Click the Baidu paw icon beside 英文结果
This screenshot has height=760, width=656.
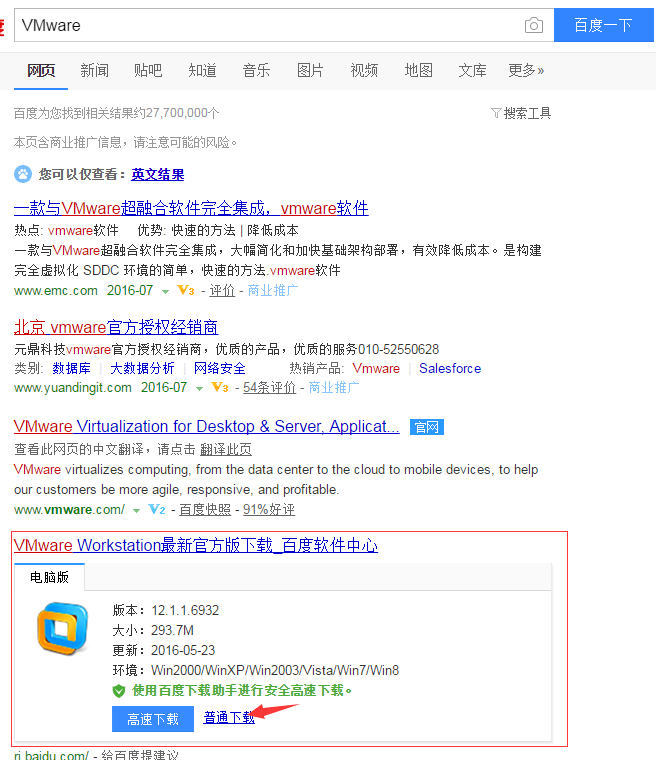[x=23, y=174]
